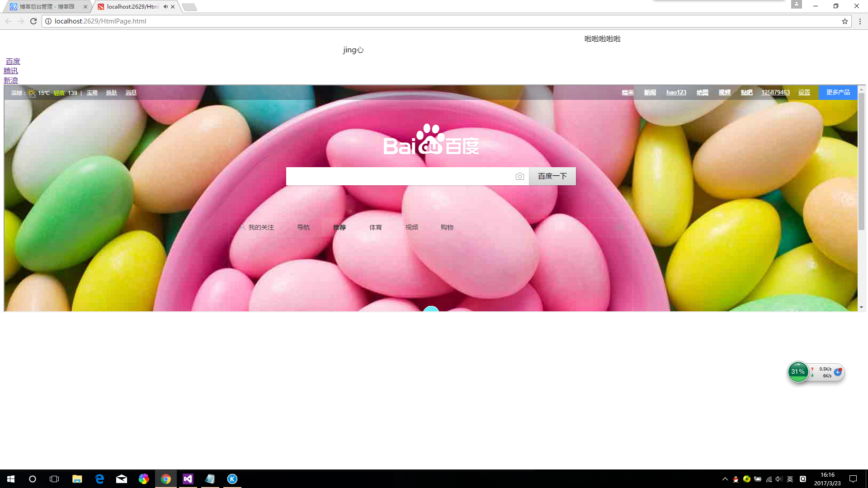Viewport: 868px width, 488px height.
Task: Open 更多产品 button
Action: [838, 92]
